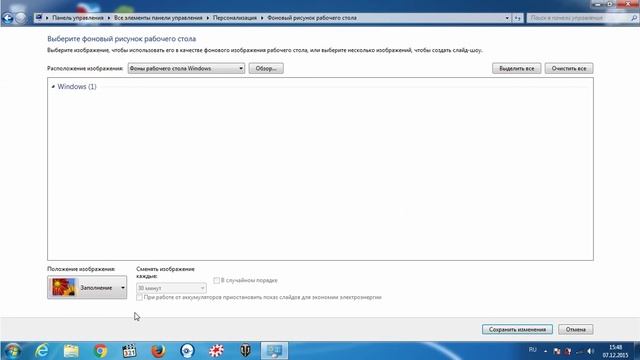This screenshot has height=360, width=640.
Task: Click the Control Panel icon in address bar
Action: coord(39,18)
